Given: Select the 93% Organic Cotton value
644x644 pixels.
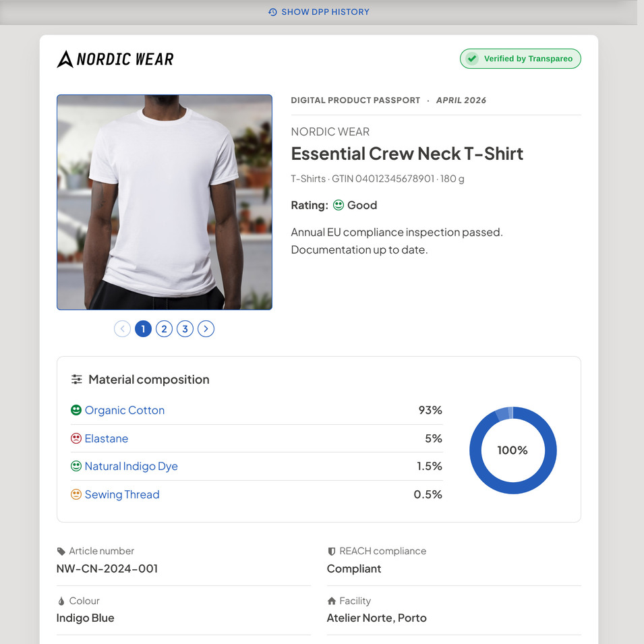Looking at the screenshot, I should (x=430, y=410).
